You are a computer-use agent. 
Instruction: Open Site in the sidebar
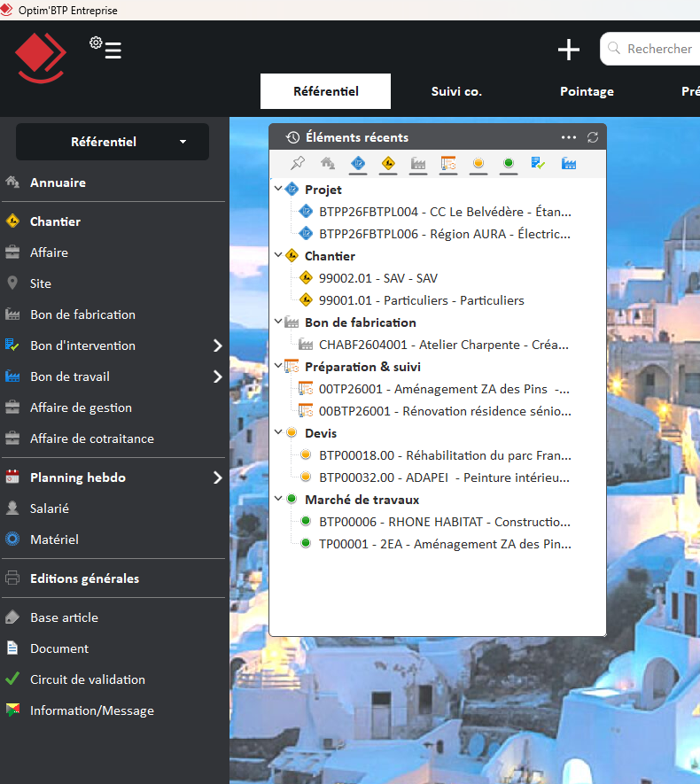pyautogui.click(x=41, y=283)
